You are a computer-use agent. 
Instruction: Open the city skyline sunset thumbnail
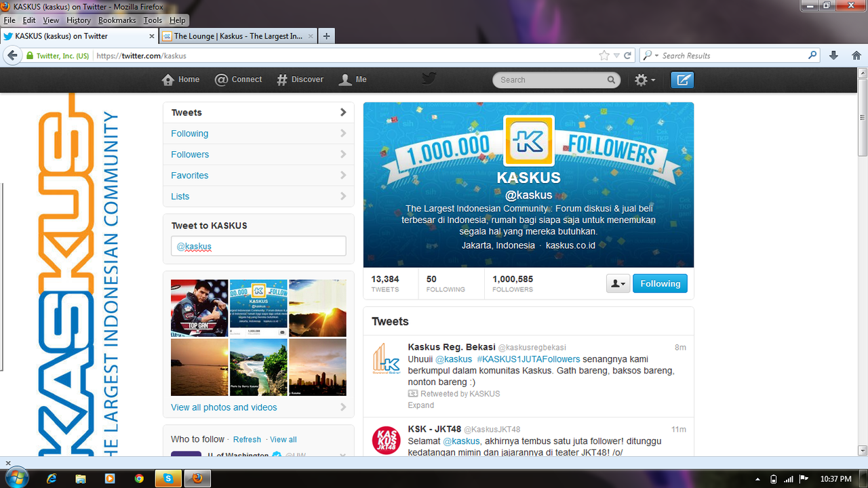coord(317,367)
